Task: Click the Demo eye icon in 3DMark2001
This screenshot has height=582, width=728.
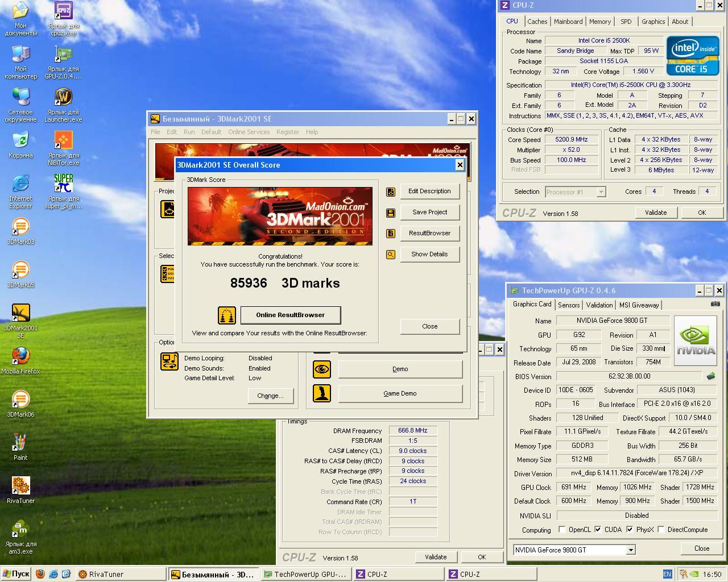Action: [322, 369]
